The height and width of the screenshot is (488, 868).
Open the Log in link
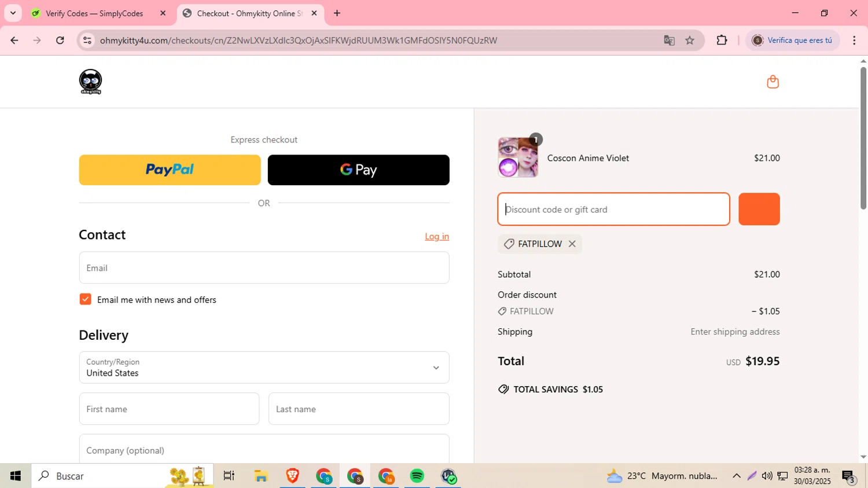437,236
